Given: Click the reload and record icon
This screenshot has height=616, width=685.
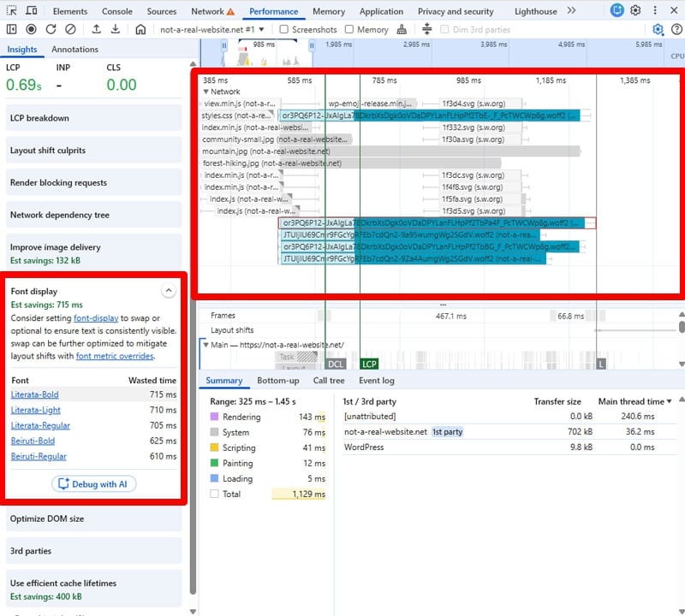Looking at the screenshot, I should (x=51, y=29).
